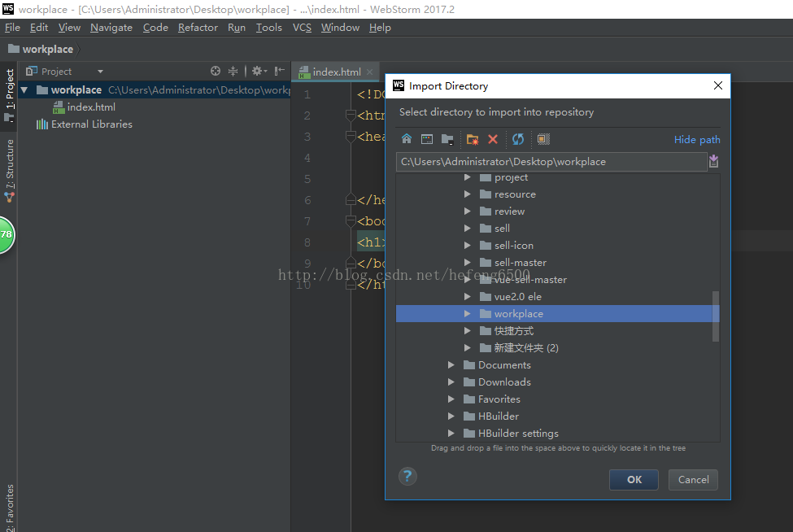Screen dimensions: 793x532
Task: Open the Favorites side tool tab
Action: pos(9,508)
